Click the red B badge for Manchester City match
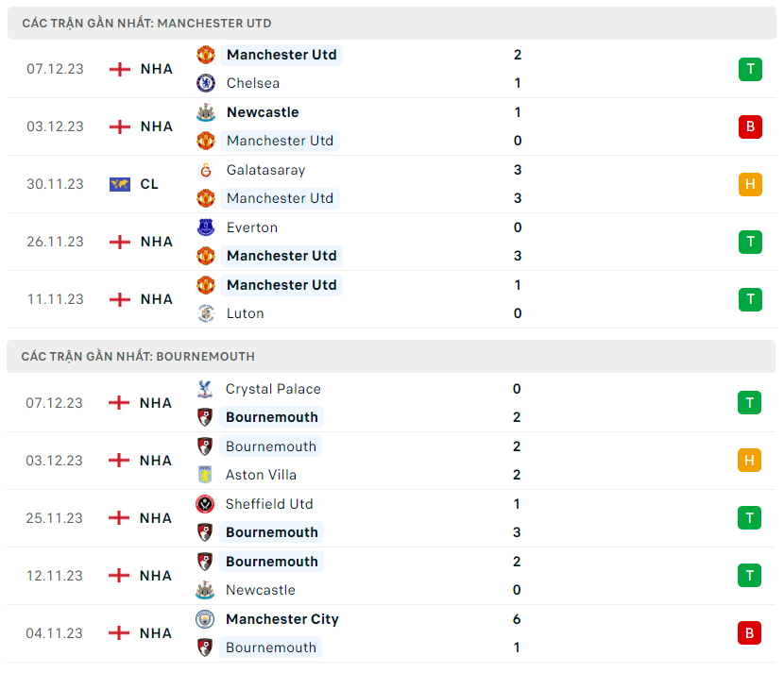This screenshot has width=784, height=673. (749, 633)
